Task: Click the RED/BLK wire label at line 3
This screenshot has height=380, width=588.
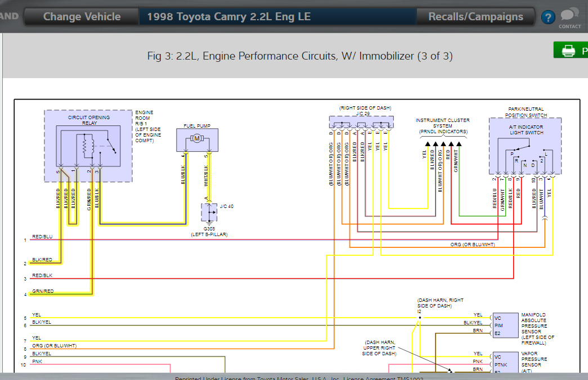Action: [42, 275]
